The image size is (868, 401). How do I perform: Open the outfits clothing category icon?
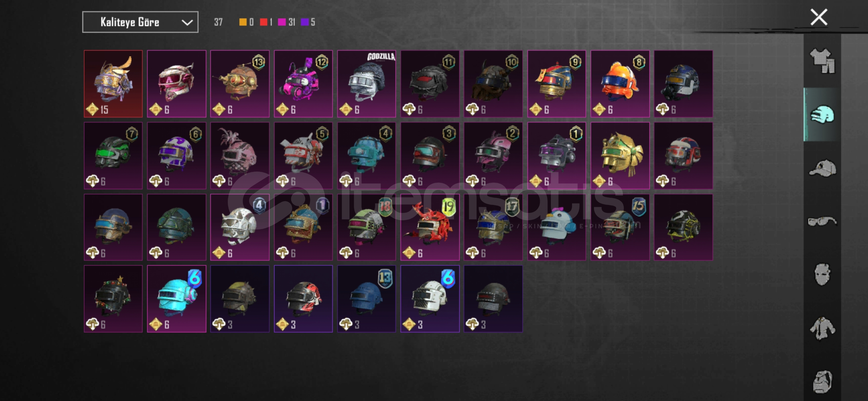(822, 61)
